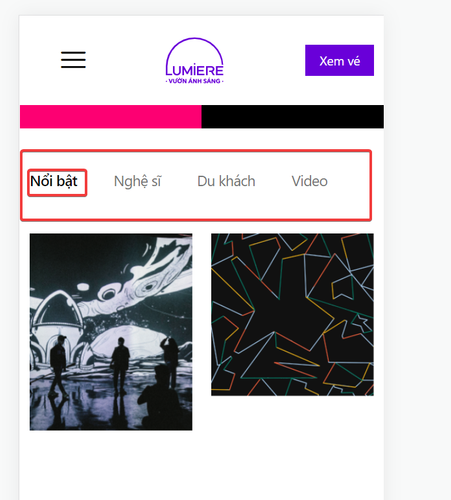Open tickets with the "Xem vé" button
This screenshot has height=500, width=451.
[339, 60]
